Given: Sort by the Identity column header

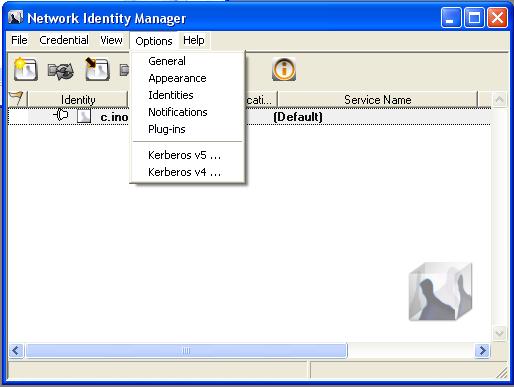Looking at the screenshot, I should click(78, 99).
